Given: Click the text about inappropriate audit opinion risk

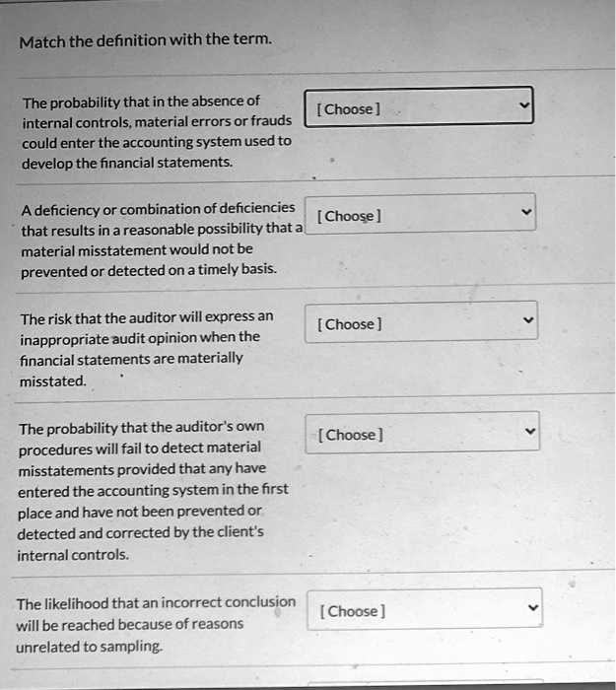Looking at the screenshot, I should click(147, 349).
